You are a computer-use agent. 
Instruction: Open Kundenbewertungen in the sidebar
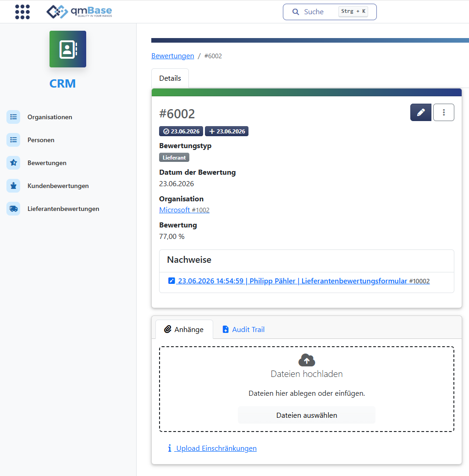[58, 186]
